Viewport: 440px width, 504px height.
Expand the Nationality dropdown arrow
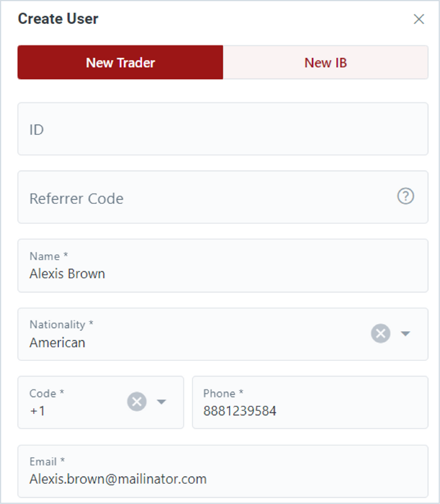[405, 333]
